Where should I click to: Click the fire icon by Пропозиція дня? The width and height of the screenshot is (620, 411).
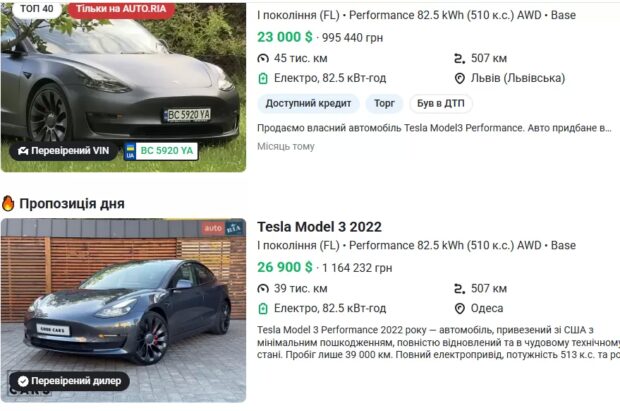[x=8, y=203]
